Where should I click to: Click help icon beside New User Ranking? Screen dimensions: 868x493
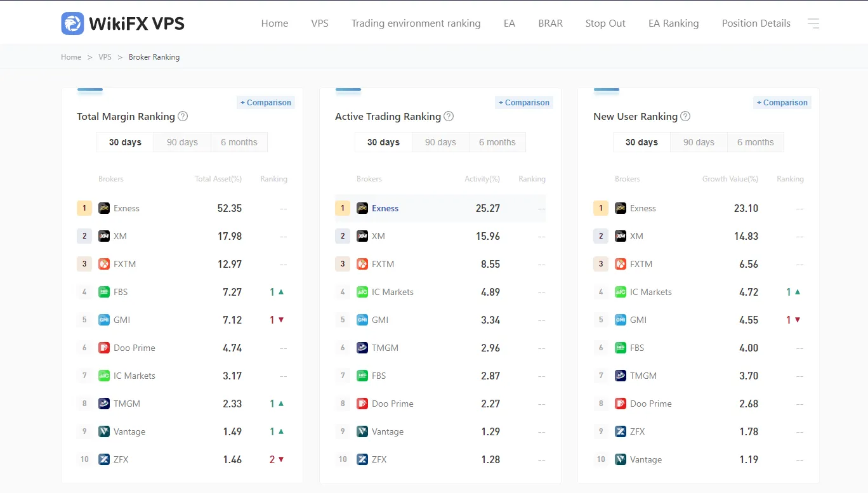coord(685,116)
